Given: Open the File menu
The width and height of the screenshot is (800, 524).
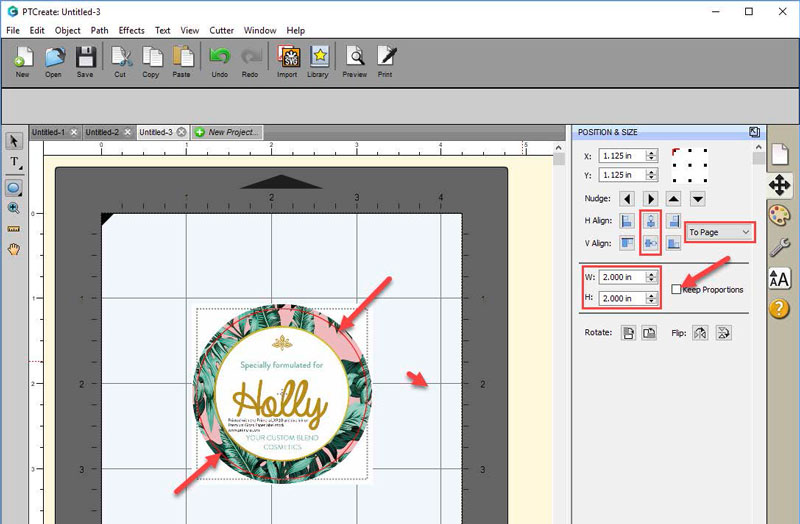Looking at the screenshot, I should click(x=13, y=31).
